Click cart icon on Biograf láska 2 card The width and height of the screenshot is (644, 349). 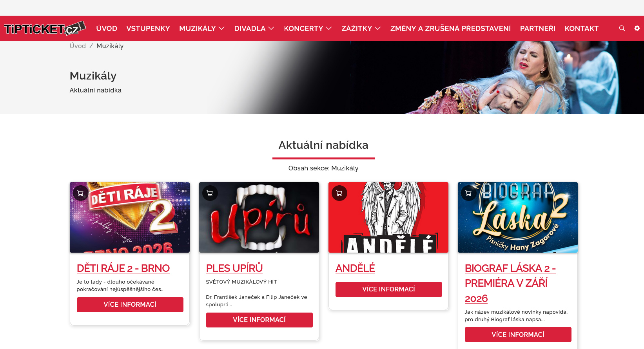(x=468, y=193)
